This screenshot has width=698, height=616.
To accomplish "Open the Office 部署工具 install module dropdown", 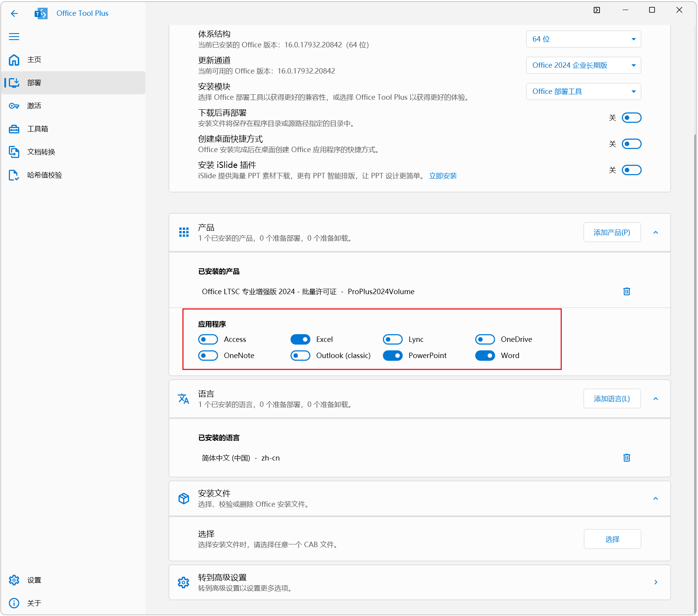I will [584, 92].
